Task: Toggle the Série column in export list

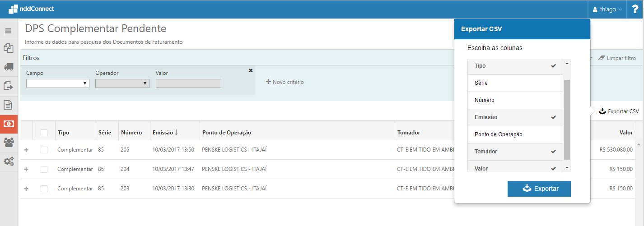Action: point(515,83)
